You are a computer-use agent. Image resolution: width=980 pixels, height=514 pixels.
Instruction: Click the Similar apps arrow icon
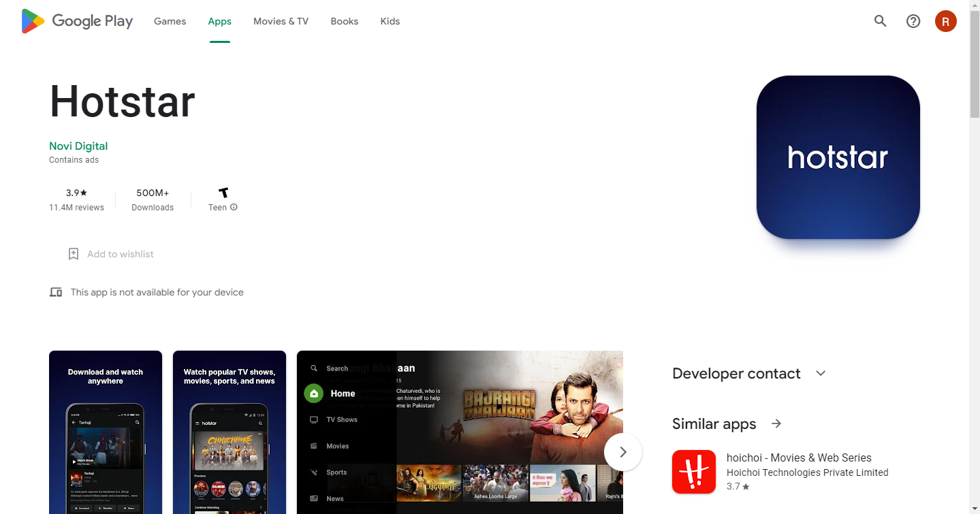776,423
